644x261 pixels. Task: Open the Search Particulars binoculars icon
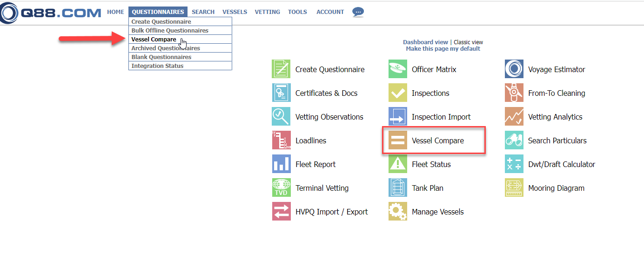click(514, 140)
